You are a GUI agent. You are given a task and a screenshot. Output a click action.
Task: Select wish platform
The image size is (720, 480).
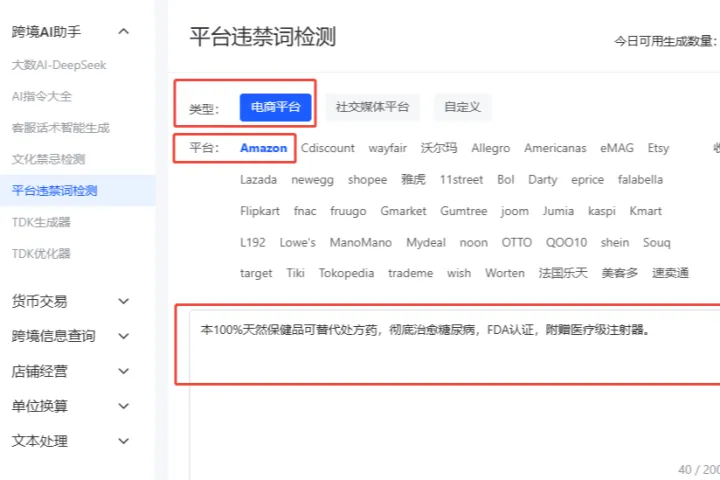pyautogui.click(x=459, y=273)
